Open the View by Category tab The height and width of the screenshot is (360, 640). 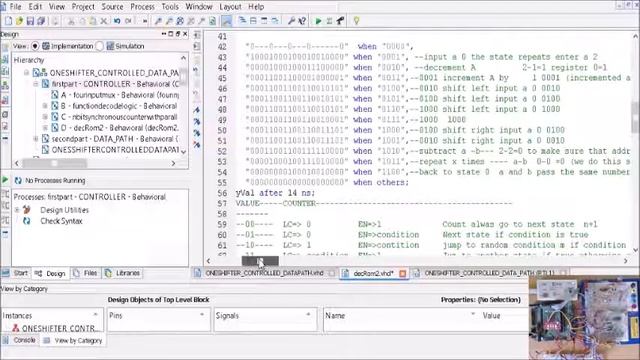click(73, 340)
